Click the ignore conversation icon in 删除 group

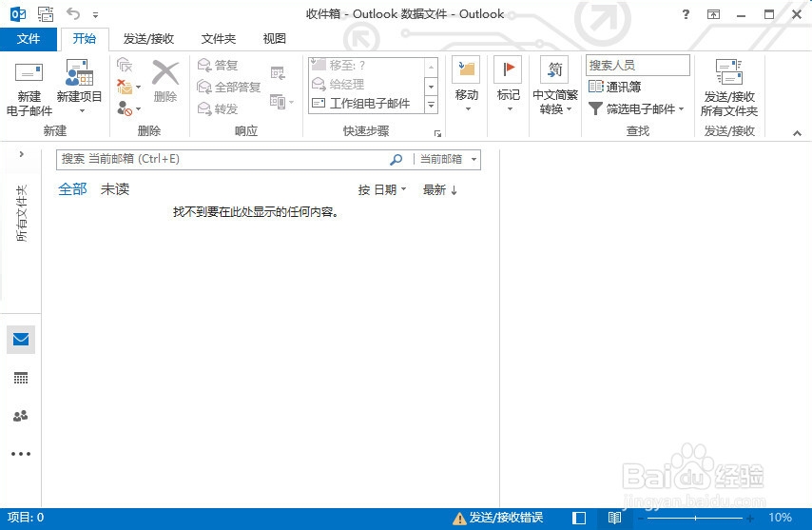coord(125,66)
